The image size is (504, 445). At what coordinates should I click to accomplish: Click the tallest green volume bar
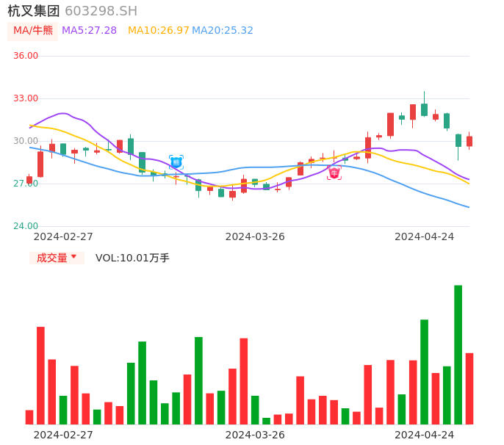(458, 355)
